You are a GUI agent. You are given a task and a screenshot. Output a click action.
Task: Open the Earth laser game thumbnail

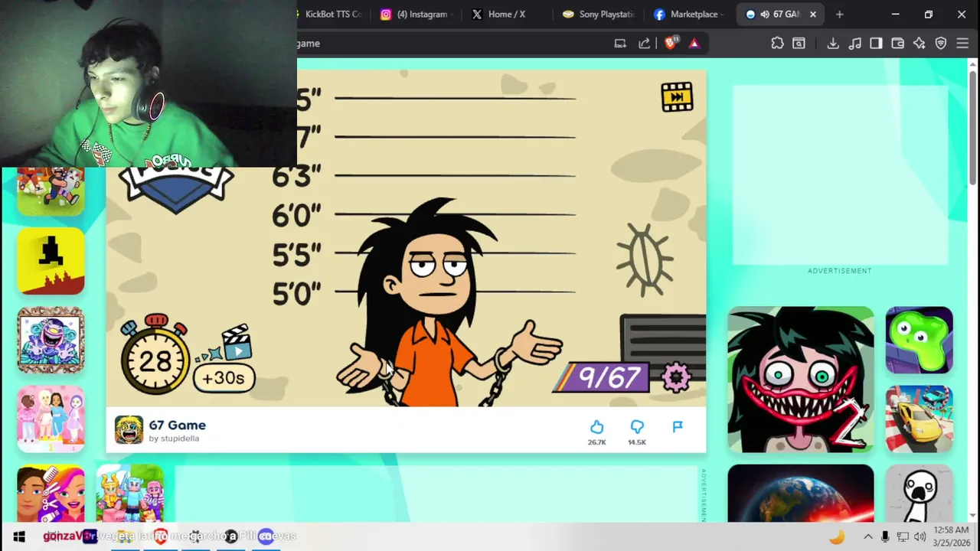point(801,494)
